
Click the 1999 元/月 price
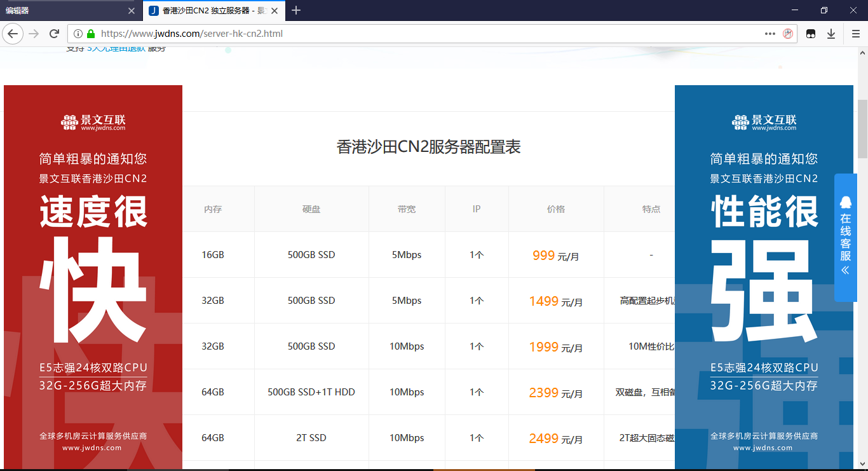[556, 347]
